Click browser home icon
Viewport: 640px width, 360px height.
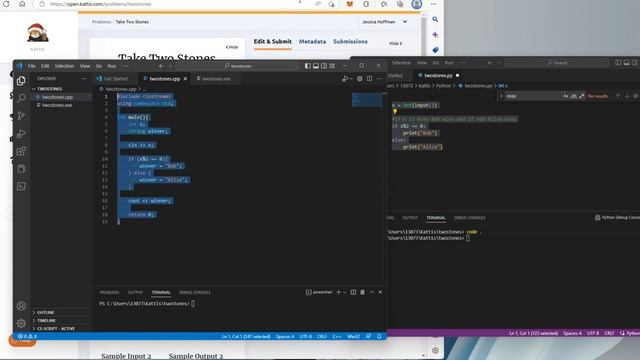coord(22,4)
